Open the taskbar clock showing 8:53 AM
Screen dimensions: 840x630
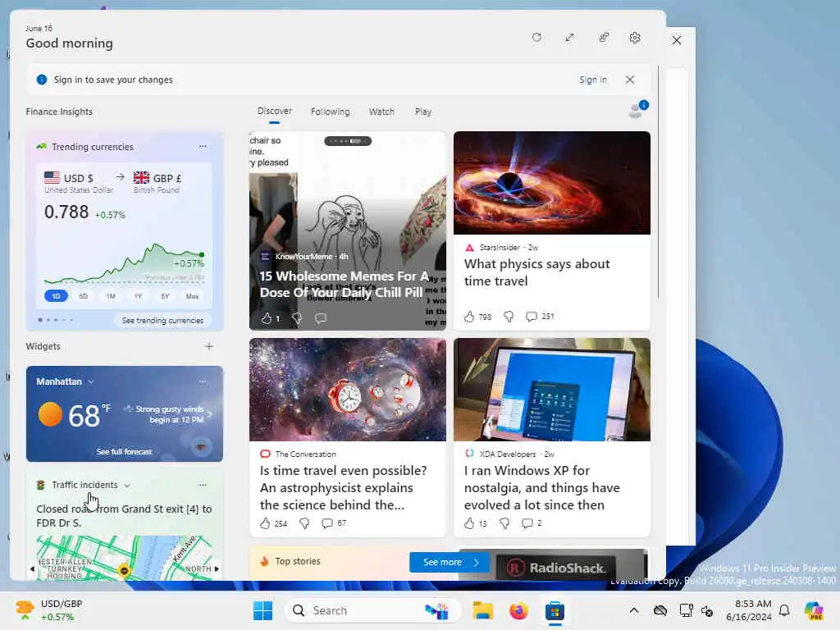click(x=749, y=610)
